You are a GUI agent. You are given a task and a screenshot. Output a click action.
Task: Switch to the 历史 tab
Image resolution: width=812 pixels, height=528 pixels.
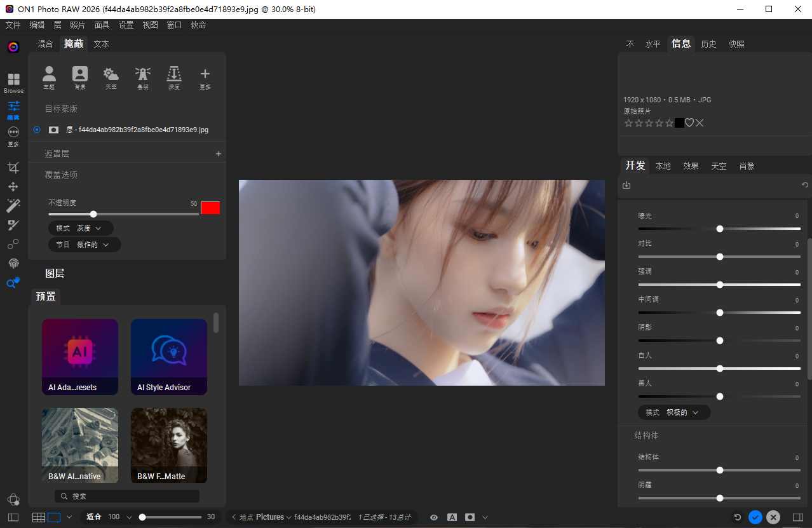[x=708, y=44]
